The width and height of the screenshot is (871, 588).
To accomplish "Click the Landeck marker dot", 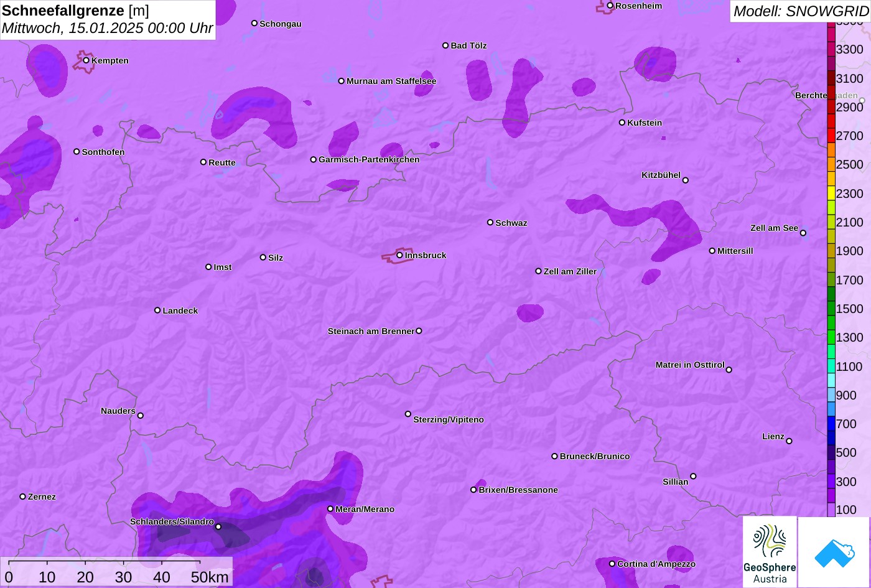I will point(157,310).
